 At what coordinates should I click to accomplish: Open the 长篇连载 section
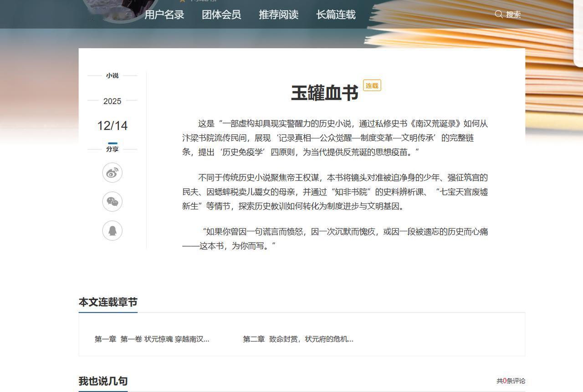[x=335, y=14]
